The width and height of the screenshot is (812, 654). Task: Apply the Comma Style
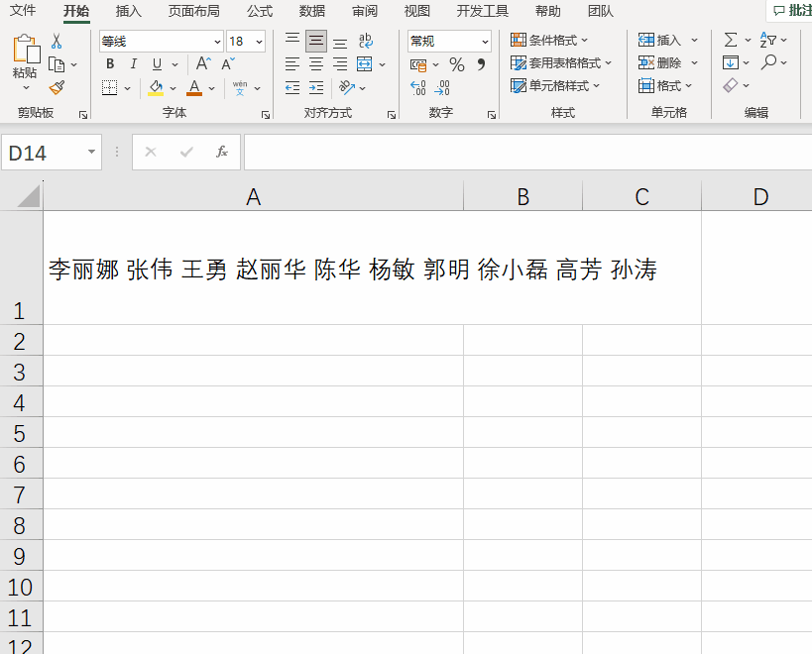click(x=481, y=64)
